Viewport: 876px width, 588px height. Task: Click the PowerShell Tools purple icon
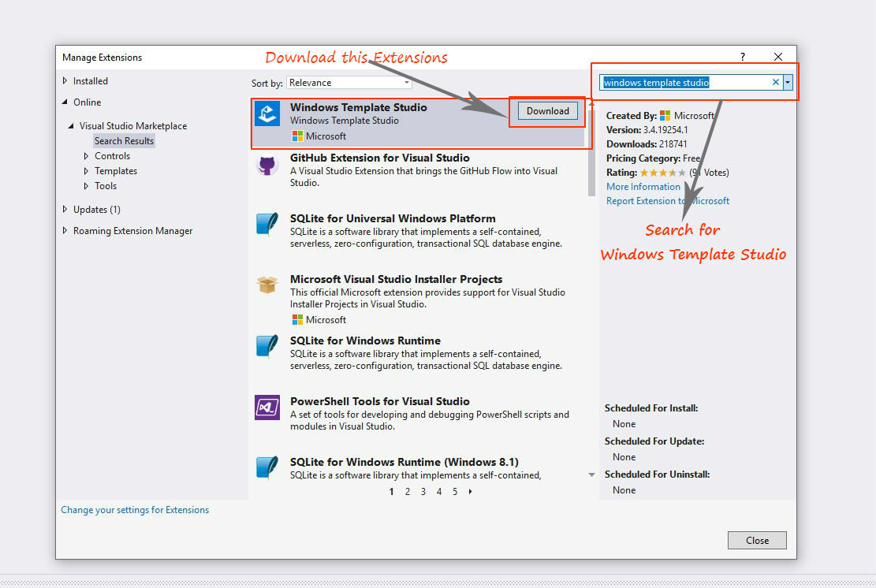click(267, 408)
